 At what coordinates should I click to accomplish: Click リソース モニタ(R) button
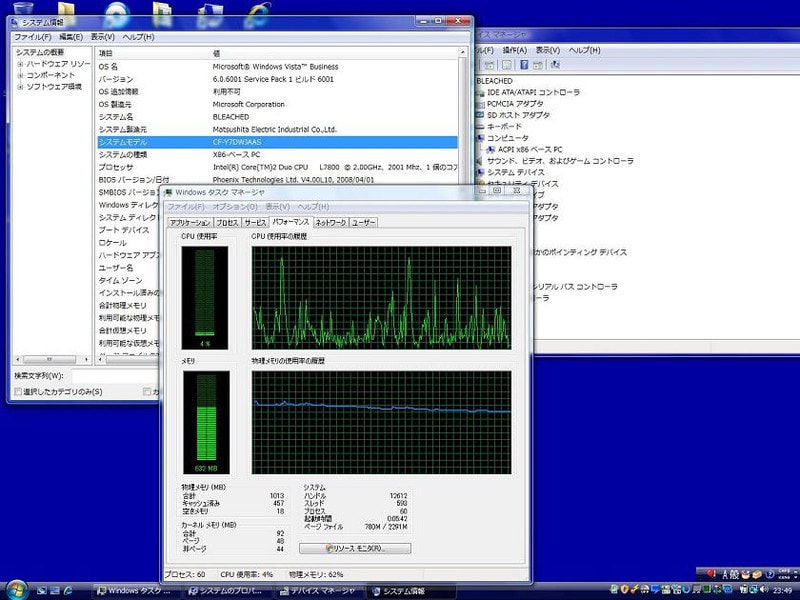click(x=355, y=548)
